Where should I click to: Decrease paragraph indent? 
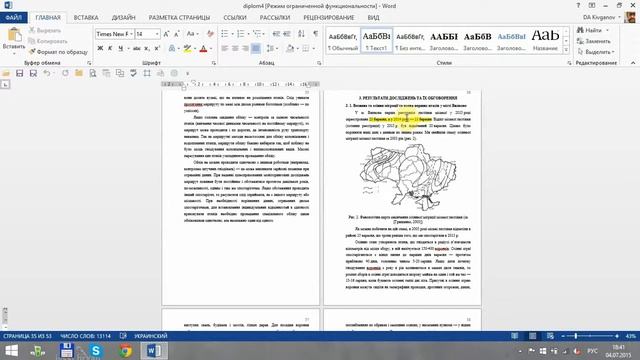coord(276,34)
